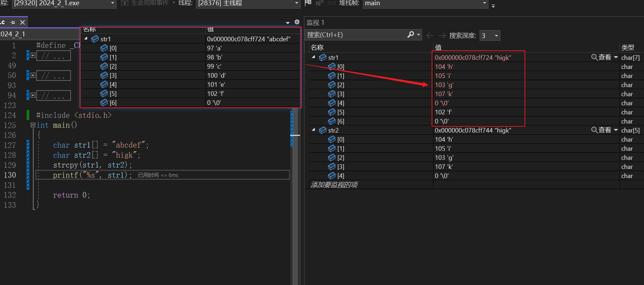Expand the collapsed region at line 2
The image size is (644, 285).
[33, 55]
